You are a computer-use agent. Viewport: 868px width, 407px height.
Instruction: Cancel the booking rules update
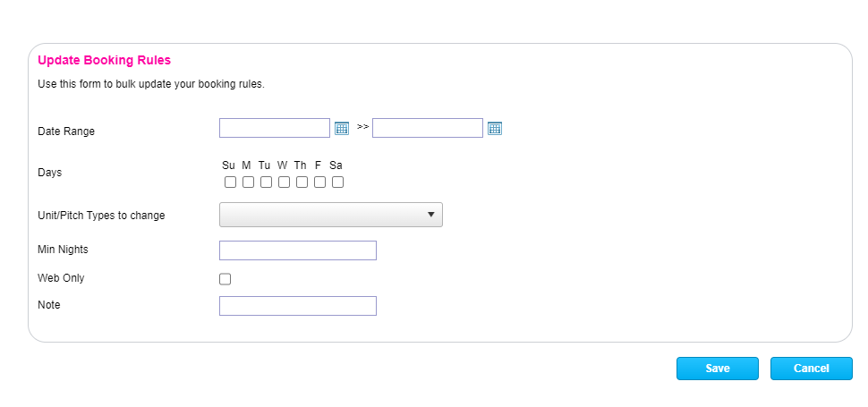coord(812,369)
